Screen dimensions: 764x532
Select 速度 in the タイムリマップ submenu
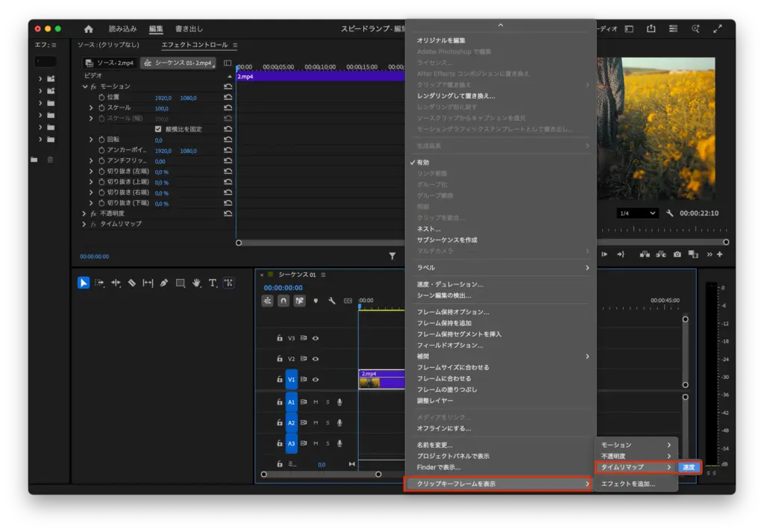point(689,467)
